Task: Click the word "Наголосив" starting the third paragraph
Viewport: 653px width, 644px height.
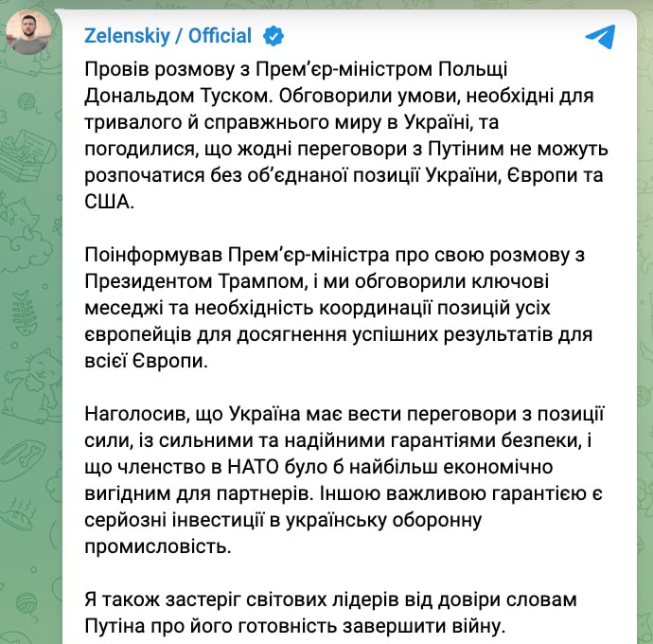Action: coord(136,417)
